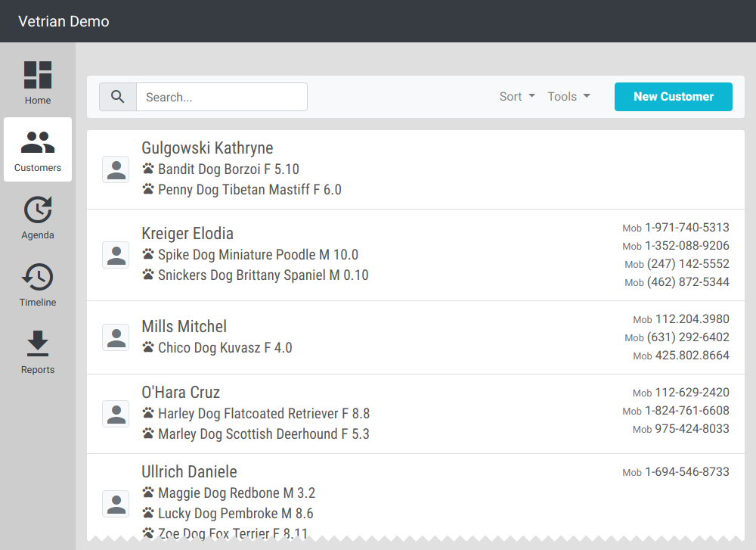Click O'Hara Cruz's avatar icon
Image resolution: width=756 pixels, height=550 pixels.
tap(116, 414)
